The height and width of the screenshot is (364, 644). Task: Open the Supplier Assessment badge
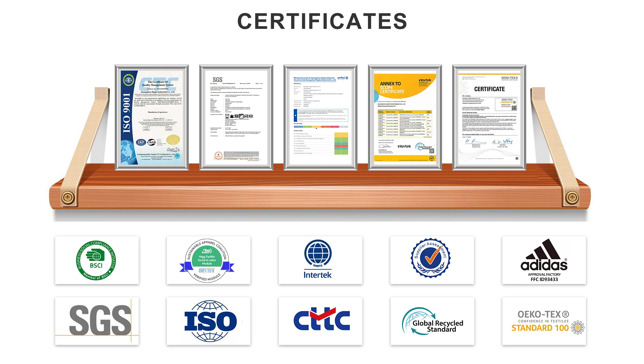pyautogui.click(x=431, y=259)
